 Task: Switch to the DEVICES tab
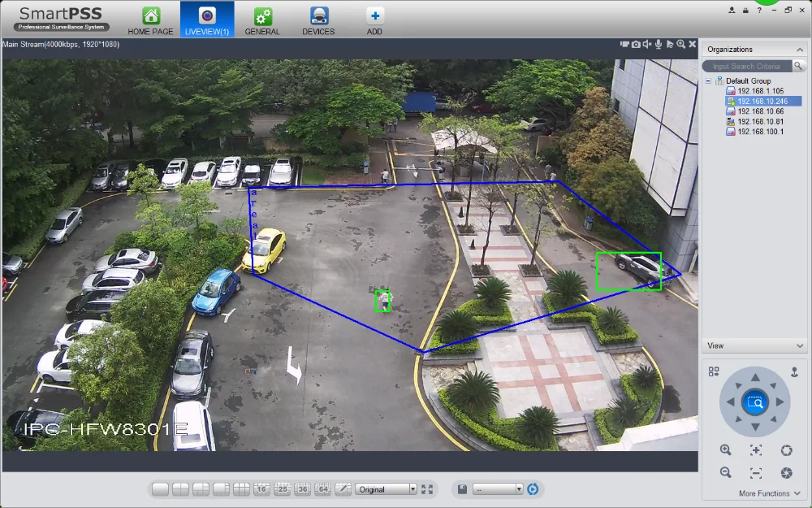[x=318, y=20]
